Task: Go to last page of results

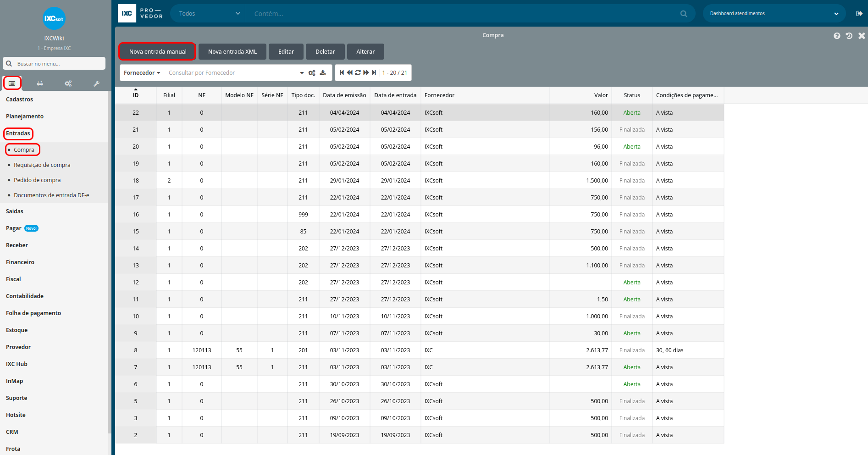Action: coord(374,72)
